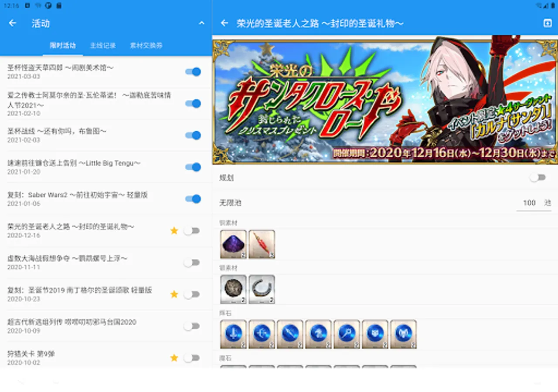This screenshot has width=558, height=392.
Task: Disable the Little Big Tengu event switch
Action: pyautogui.click(x=193, y=167)
